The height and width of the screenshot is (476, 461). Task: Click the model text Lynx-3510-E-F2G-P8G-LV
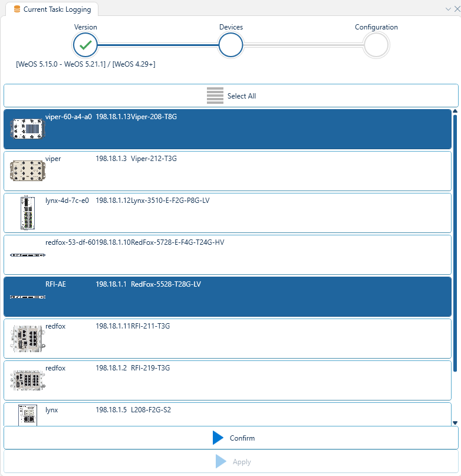(170, 201)
